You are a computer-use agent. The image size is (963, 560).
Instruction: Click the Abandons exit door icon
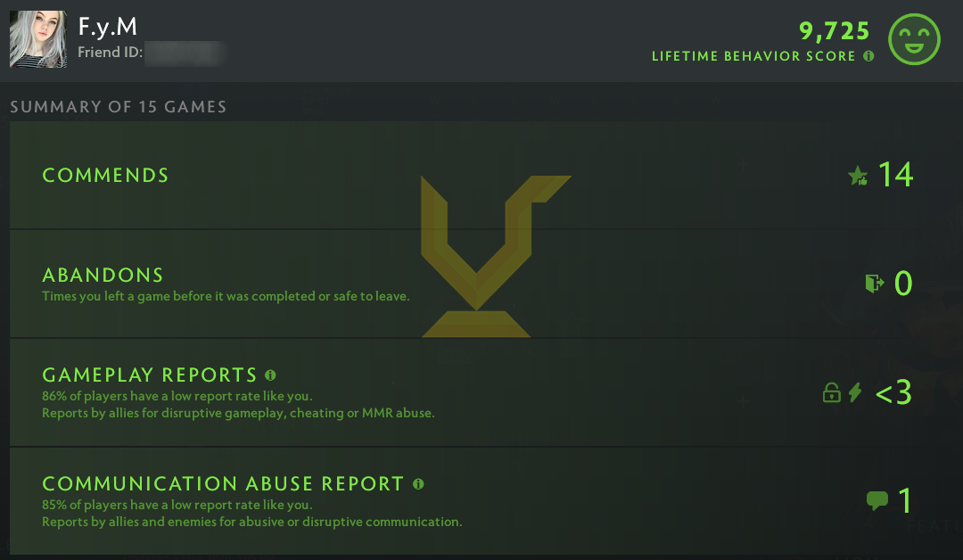874,284
